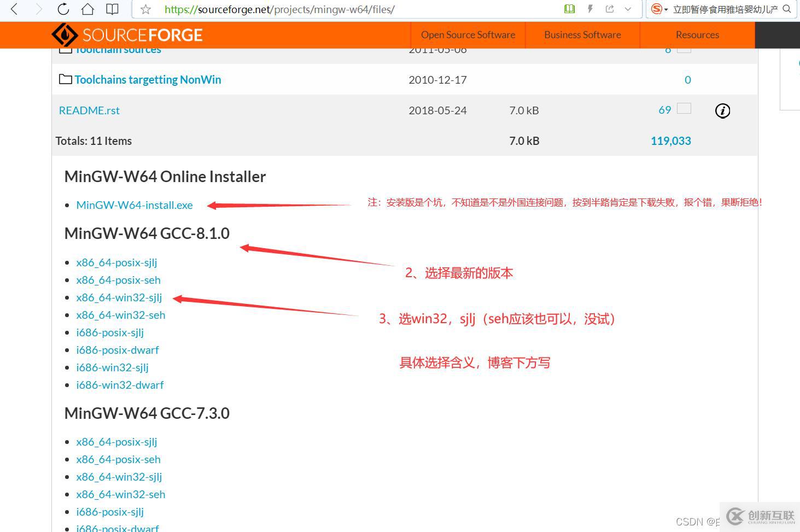Open Toolchains targetting NonWin folder

(148, 80)
